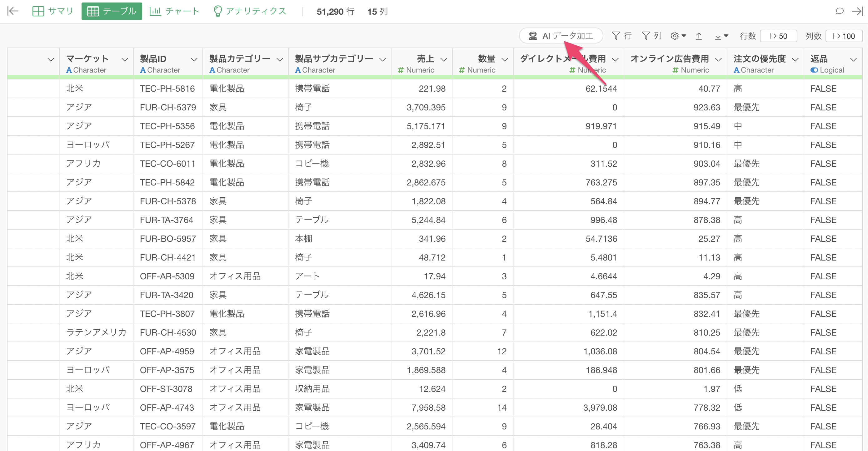Select cell TEC-CO-6011
Image resolution: width=868 pixels, height=451 pixels.
167,164
